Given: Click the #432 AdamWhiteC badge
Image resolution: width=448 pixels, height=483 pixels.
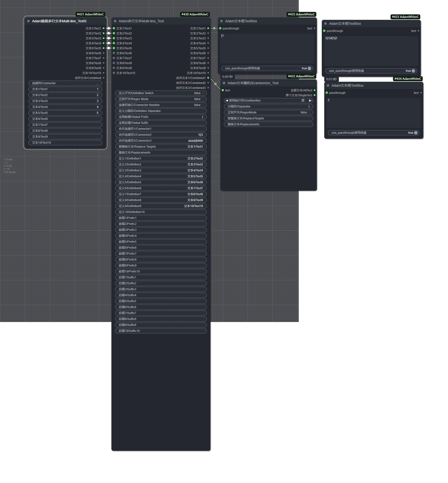Looking at the screenshot, I should point(301,76).
